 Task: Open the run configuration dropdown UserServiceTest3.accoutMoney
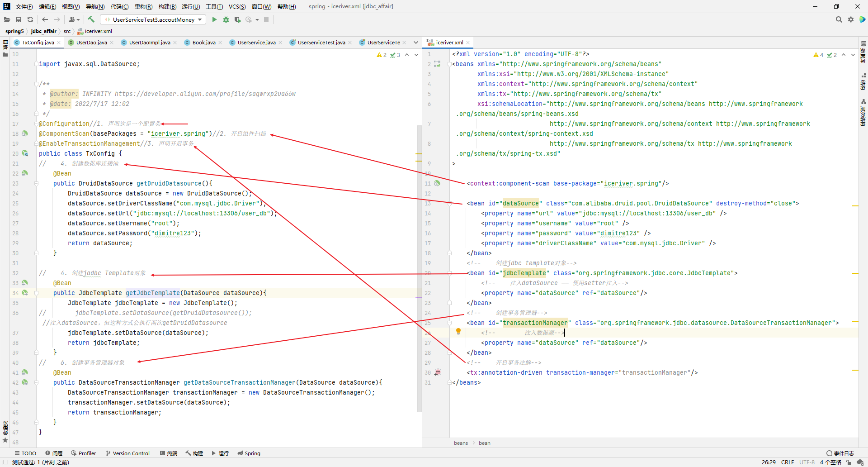click(x=153, y=19)
